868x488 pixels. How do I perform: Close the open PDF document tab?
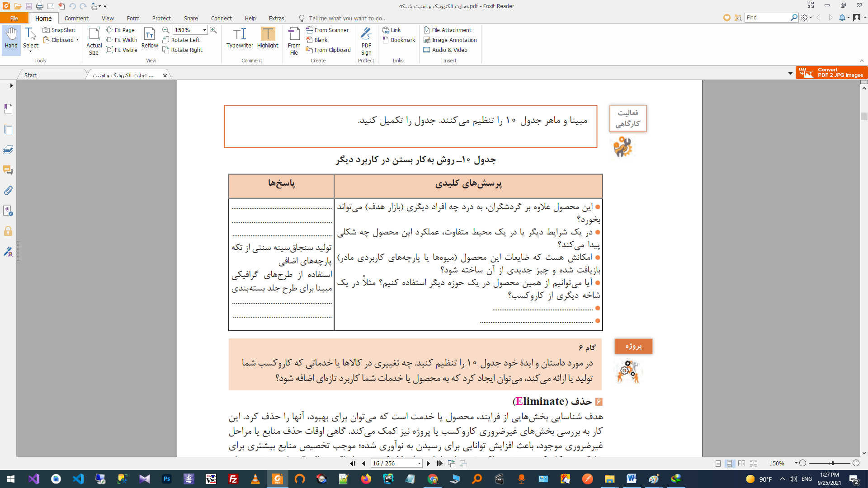[165, 75]
